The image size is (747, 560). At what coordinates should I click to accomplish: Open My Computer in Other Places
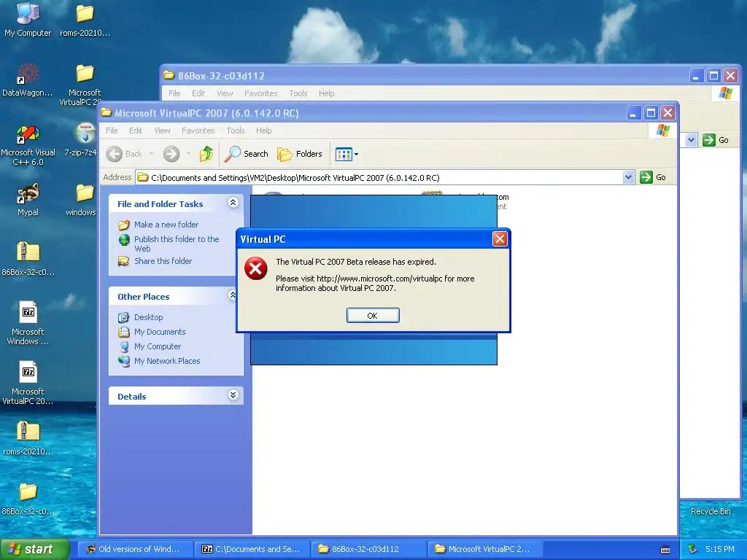(158, 346)
